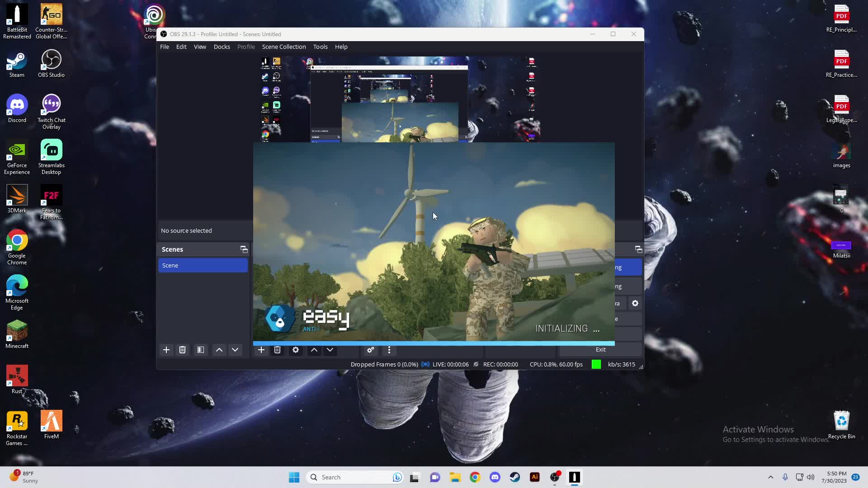Open advanced audio properties gears icon

[x=371, y=350]
